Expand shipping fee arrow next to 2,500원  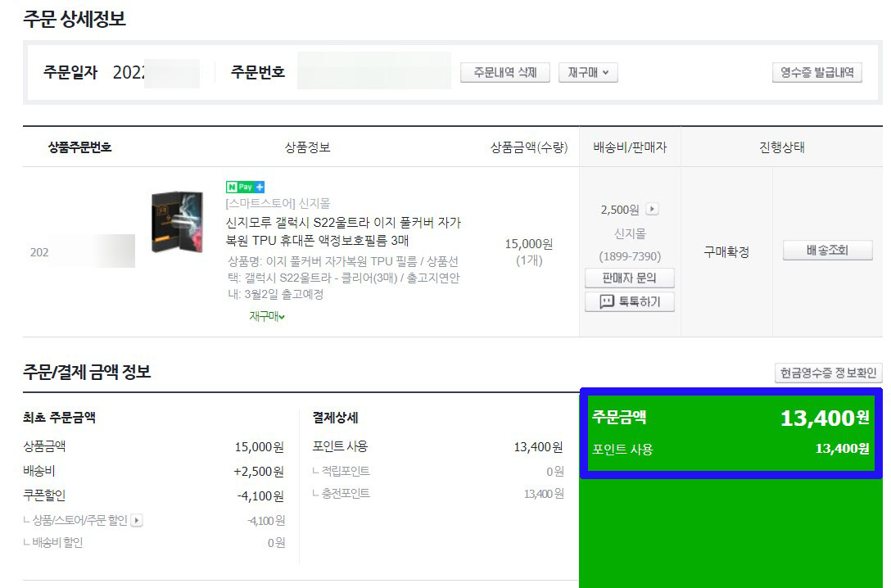[x=653, y=209]
